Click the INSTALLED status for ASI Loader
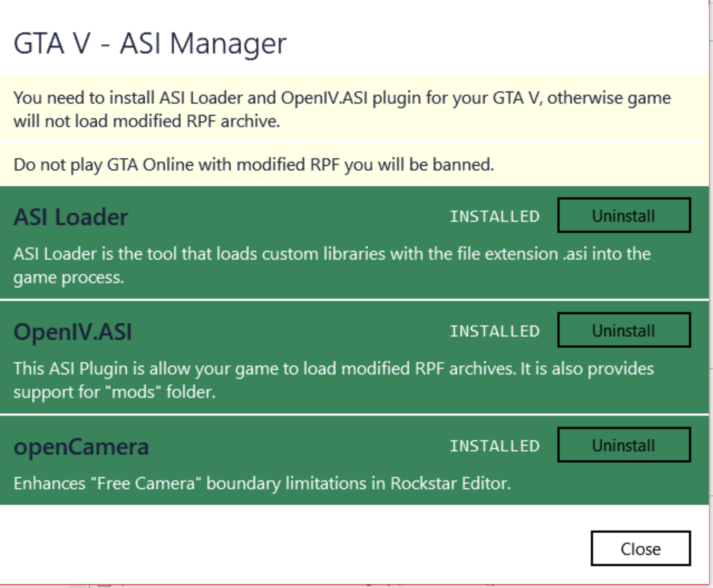This screenshot has width=713, height=588. click(x=495, y=217)
